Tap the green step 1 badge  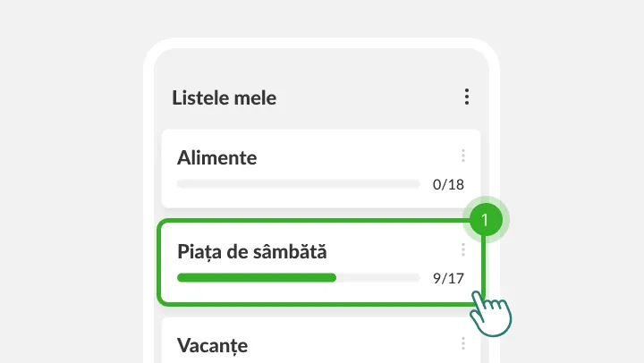coord(486,220)
